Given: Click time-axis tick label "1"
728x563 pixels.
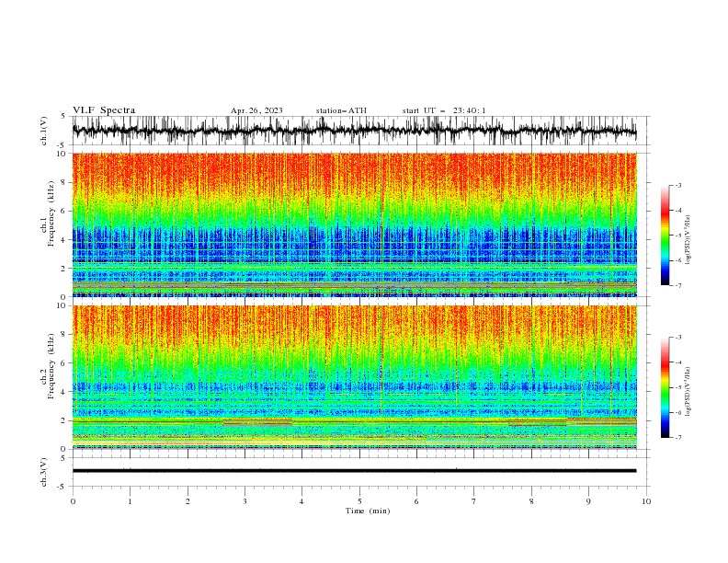Looking at the screenshot, I should point(130,501).
